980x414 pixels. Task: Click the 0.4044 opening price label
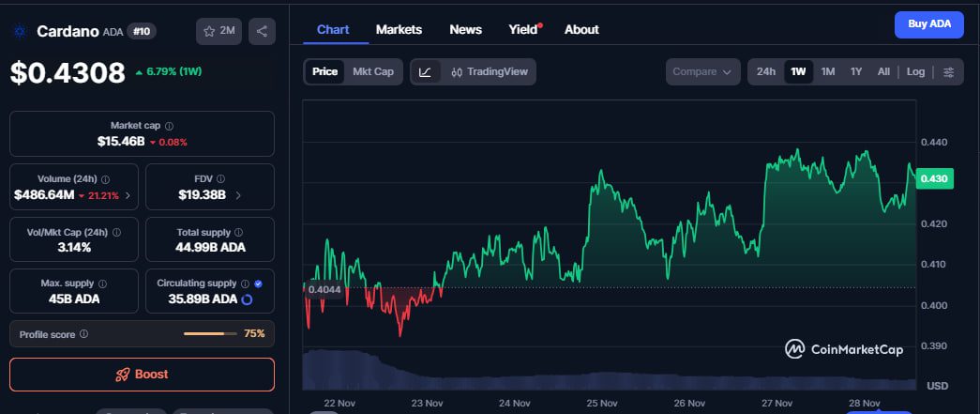(x=325, y=289)
